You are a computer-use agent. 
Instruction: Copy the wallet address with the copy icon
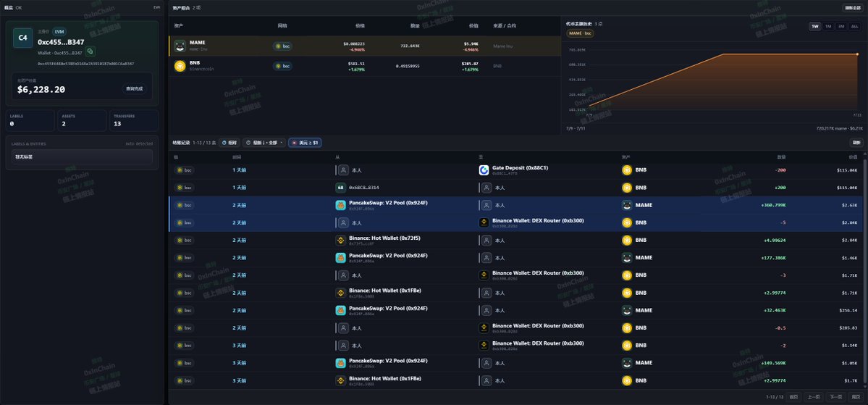90,51
